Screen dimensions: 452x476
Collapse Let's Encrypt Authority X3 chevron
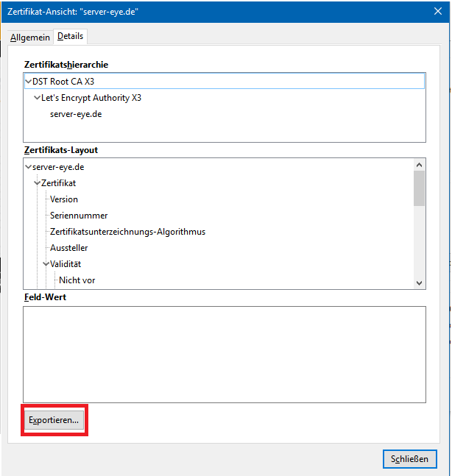tap(37, 98)
